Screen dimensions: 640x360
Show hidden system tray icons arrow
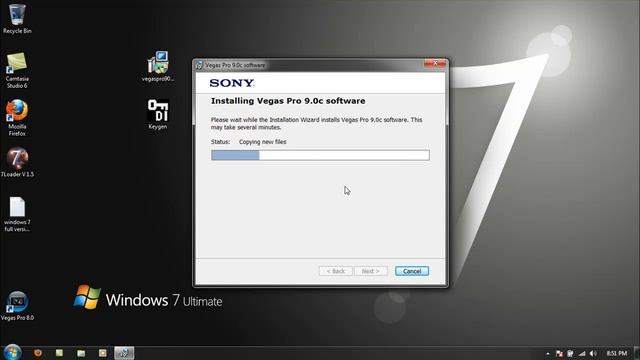point(548,353)
